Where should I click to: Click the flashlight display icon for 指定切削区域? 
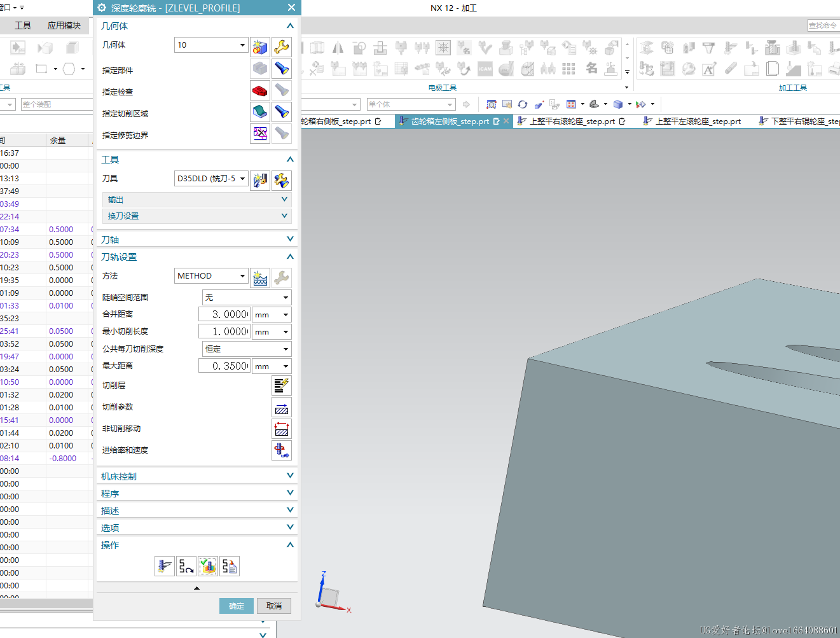pyautogui.click(x=282, y=112)
